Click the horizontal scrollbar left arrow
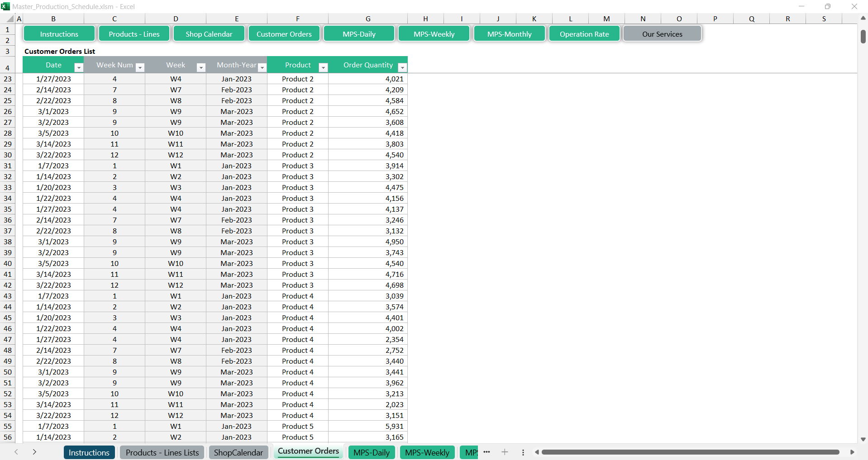The width and height of the screenshot is (868, 460). [x=537, y=452]
